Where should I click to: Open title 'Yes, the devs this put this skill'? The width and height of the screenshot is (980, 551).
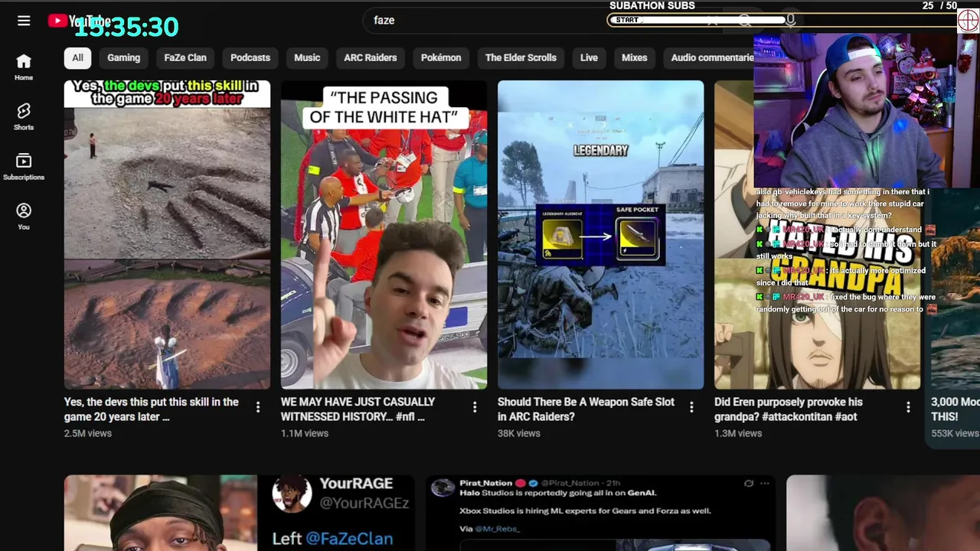(152, 409)
